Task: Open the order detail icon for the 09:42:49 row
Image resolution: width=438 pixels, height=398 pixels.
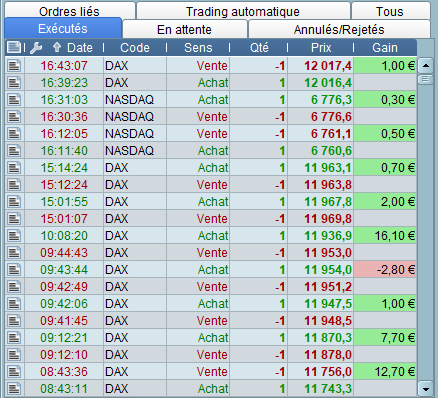Action: click(14, 287)
